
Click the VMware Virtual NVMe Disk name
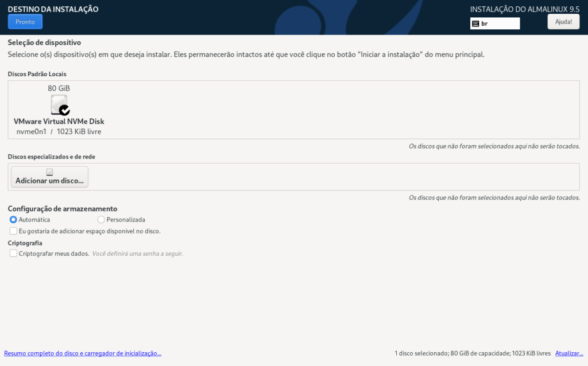pos(59,122)
